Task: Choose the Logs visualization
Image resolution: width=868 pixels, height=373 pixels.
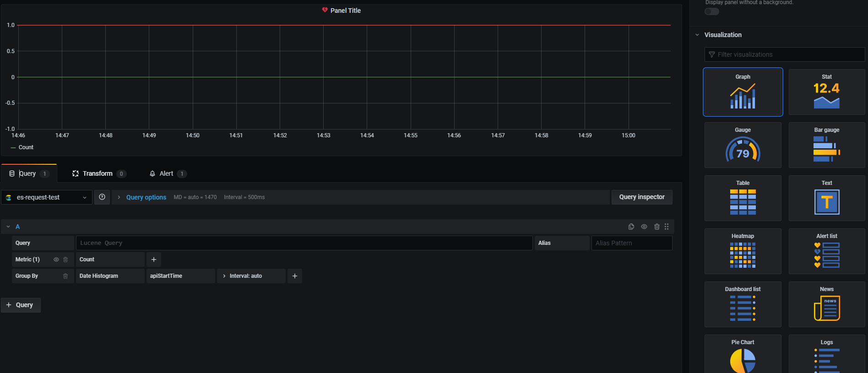Action: click(x=827, y=354)
